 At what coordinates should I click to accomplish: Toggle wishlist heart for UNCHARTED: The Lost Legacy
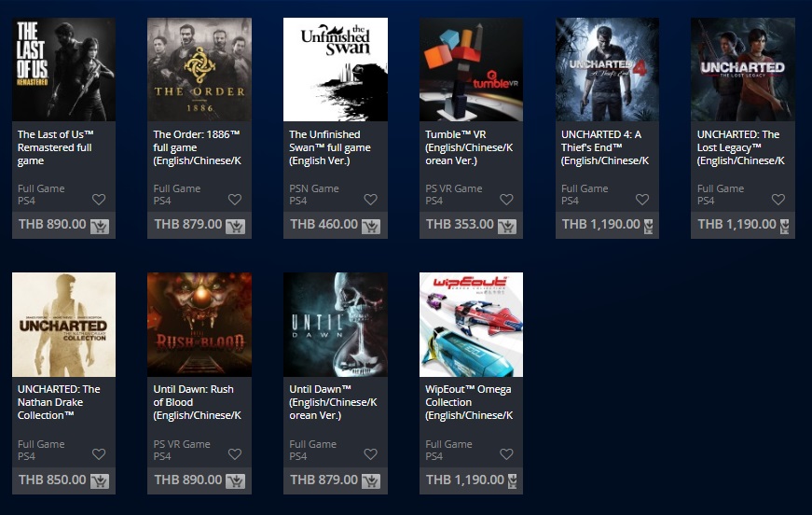(778, 199)
